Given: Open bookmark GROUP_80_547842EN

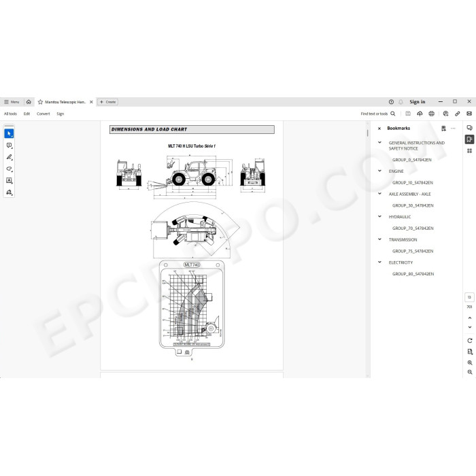Looking at the screenshot, I should coord(413,274).
